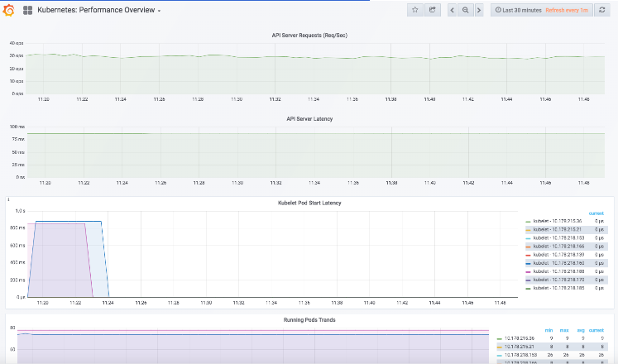Screen dimensions: 618x364
Task: Toggle series kubelet - 10.178.218.153 in legend
Action: tap(559, 238)
